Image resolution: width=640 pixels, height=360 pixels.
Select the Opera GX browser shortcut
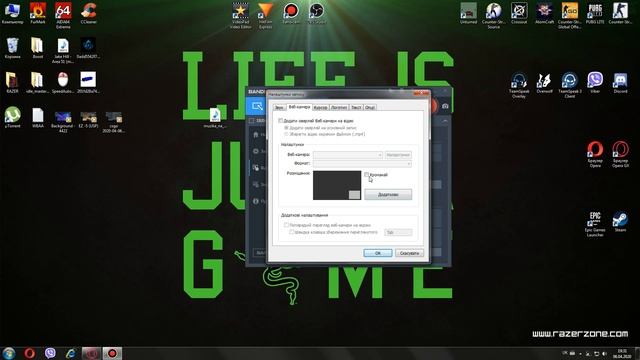click(x=620, y=154)
